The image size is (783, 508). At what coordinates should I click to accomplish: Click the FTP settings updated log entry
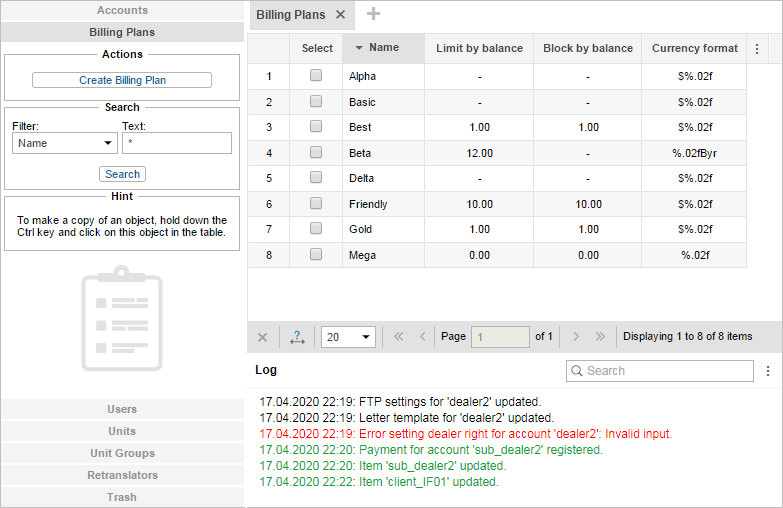[400, 402]
